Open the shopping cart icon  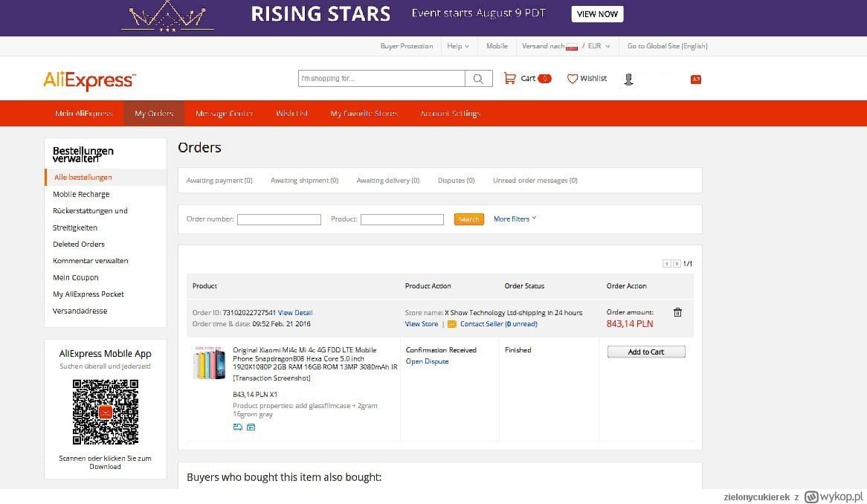(509, 79)
